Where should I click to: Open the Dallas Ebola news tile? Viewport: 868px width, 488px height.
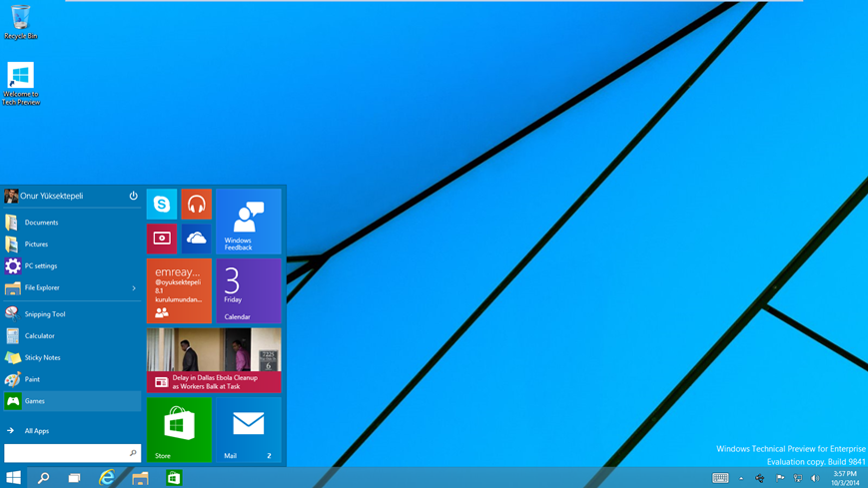[x=214, y=360]
